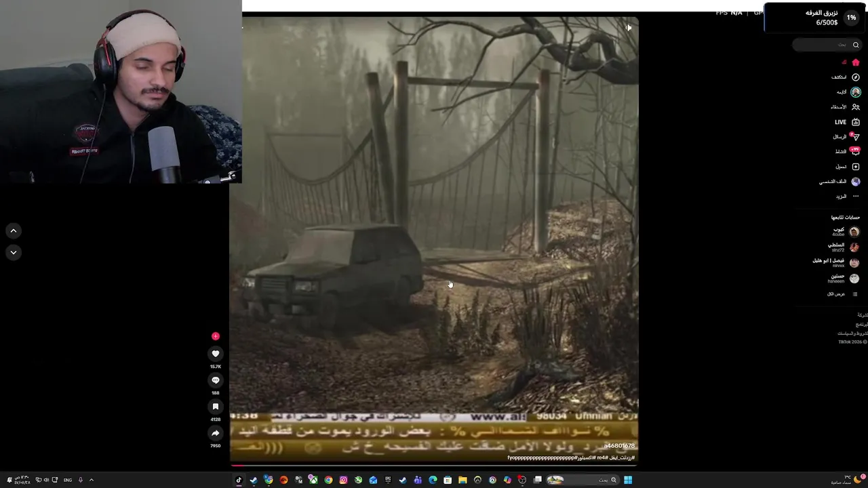
Task: Open the TikTok app in the taskbar
Action: [239, 480]
